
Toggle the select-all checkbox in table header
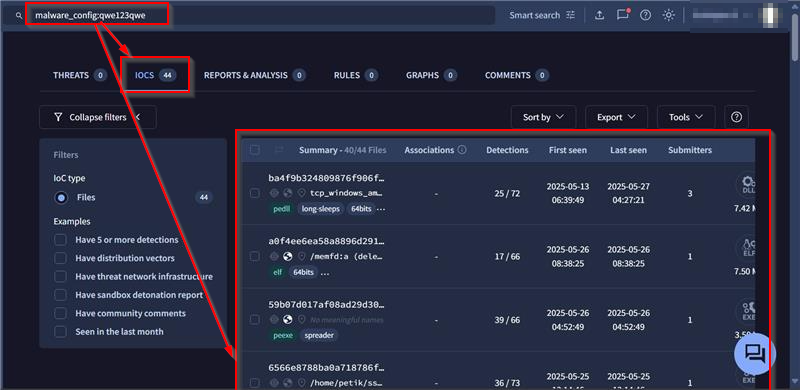click(x=255, y=150)
